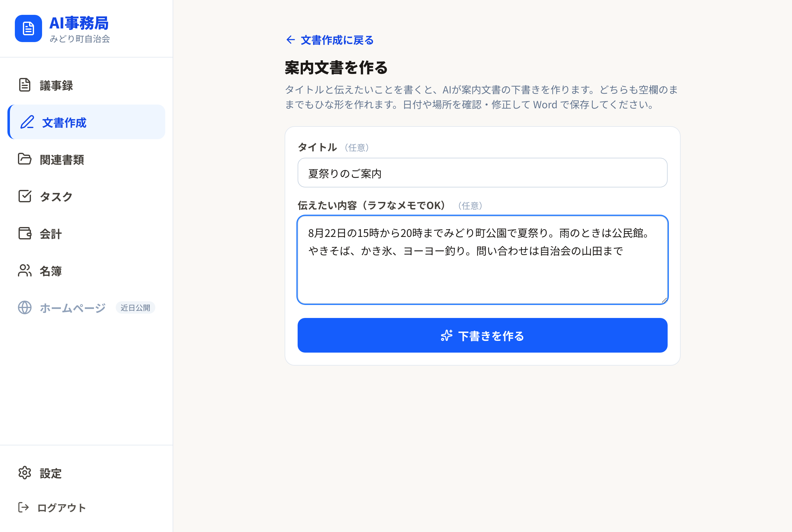The width and height of the screenshot is (792, 532).
Task: Click the AI事務局 logo icon
Action: point(28,28)
